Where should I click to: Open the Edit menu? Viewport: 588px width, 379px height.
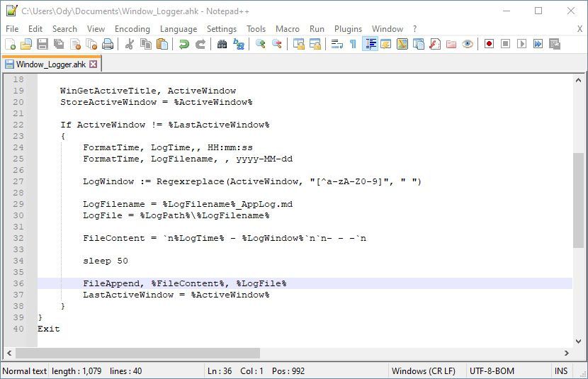35,29
